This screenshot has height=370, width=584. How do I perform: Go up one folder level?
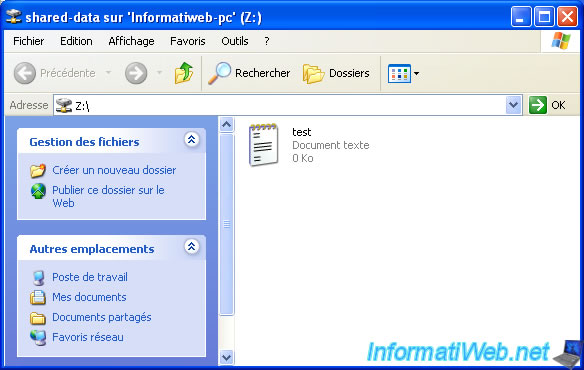tap(184, 73)
